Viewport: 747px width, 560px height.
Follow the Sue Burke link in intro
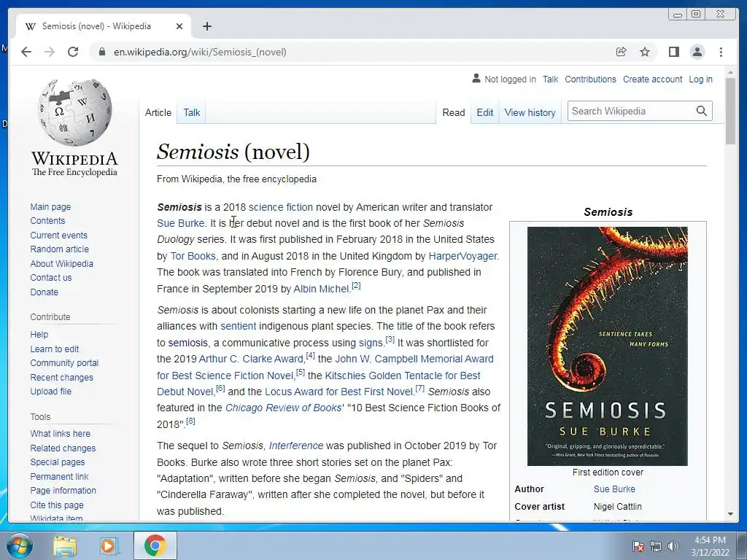(x=181, y=223)
